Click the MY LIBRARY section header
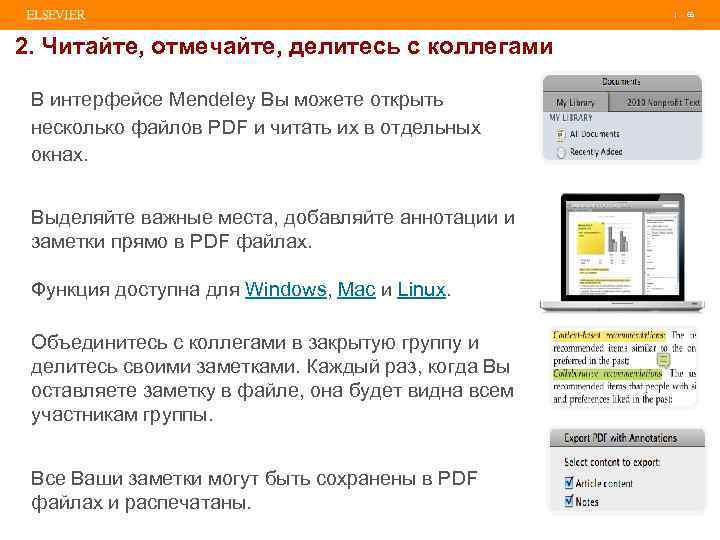The image size is (720, 540). click(571, 118)
